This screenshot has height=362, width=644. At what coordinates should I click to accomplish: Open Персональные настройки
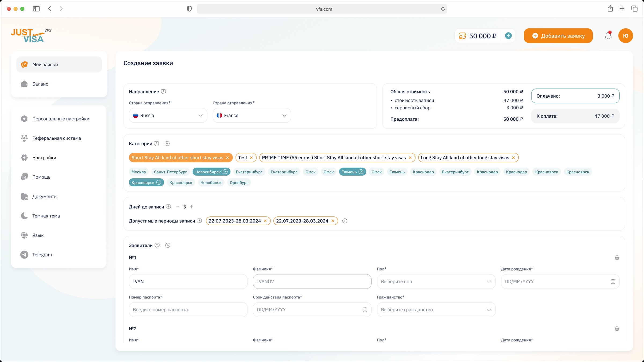59,119
